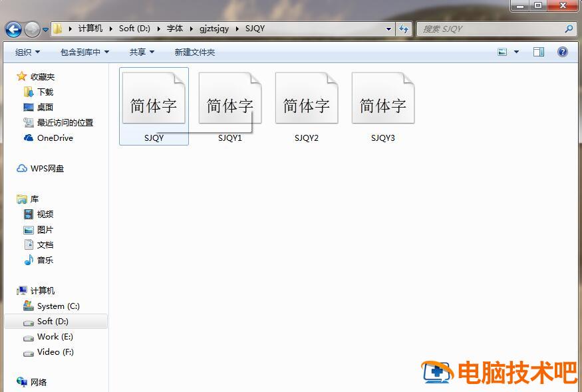This screenshot has height=392, width=582.
Task: Click the 计算机 monitor icon in sidebar
Action: click(22, 290)
